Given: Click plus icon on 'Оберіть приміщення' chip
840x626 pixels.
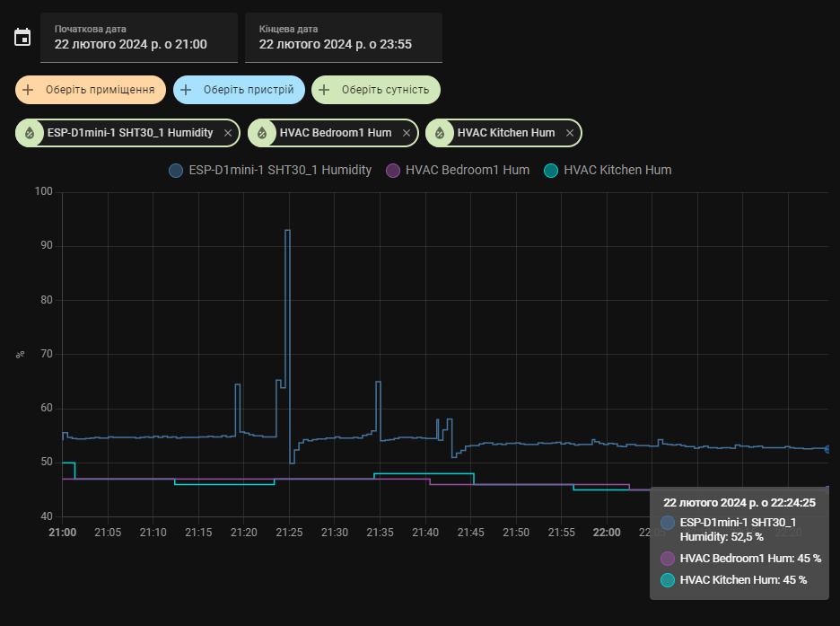Looking at the screenshot, I should coord(28,90).
